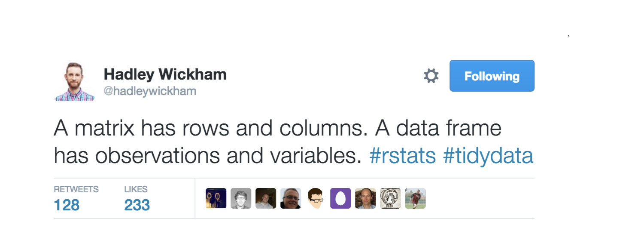The height and width of the screenshot is (228, 644).
Task: Open the gear settings menu
Action: (431, 76)
